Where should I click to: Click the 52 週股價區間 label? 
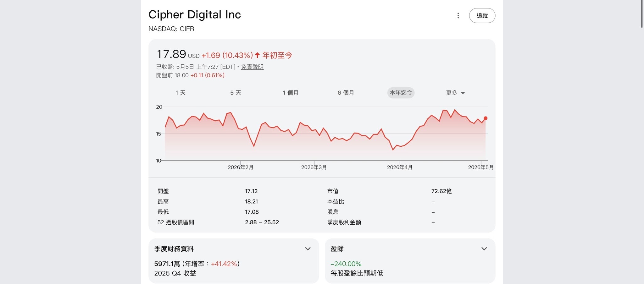pos(175,222)
